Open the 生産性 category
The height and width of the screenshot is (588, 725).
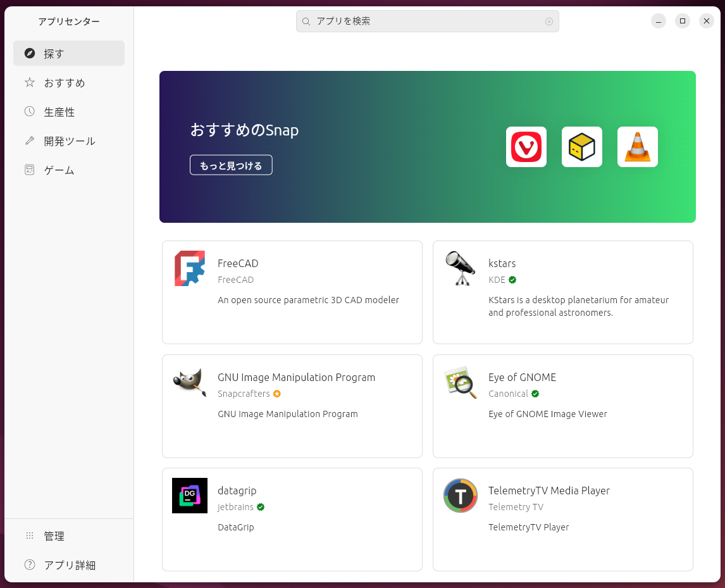[68, 111]
